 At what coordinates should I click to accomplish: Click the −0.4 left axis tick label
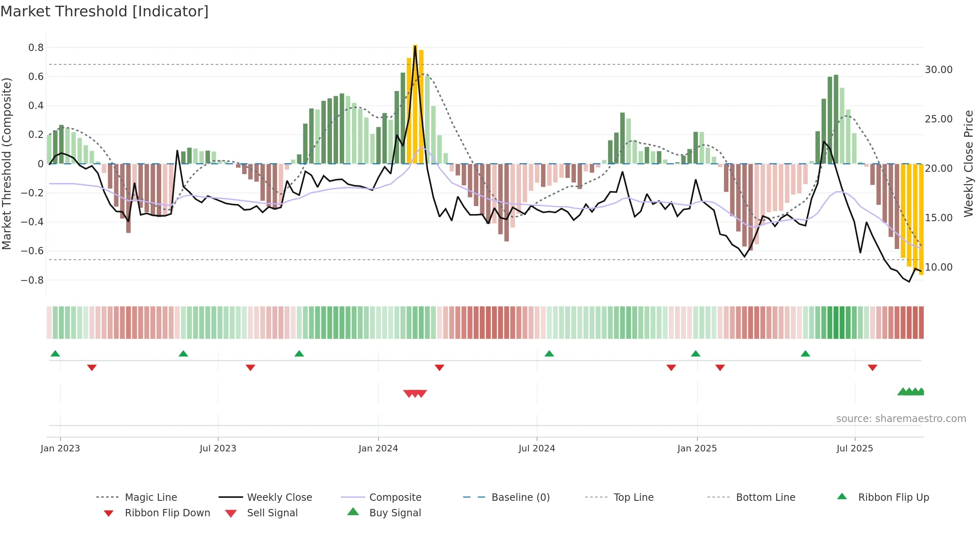click(32, 222)
